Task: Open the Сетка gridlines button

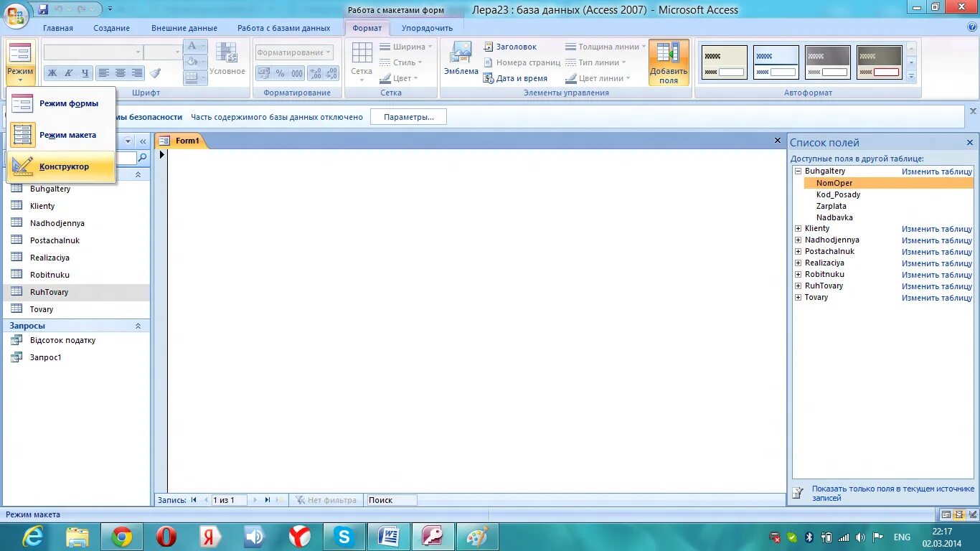Action: [362, 62]
